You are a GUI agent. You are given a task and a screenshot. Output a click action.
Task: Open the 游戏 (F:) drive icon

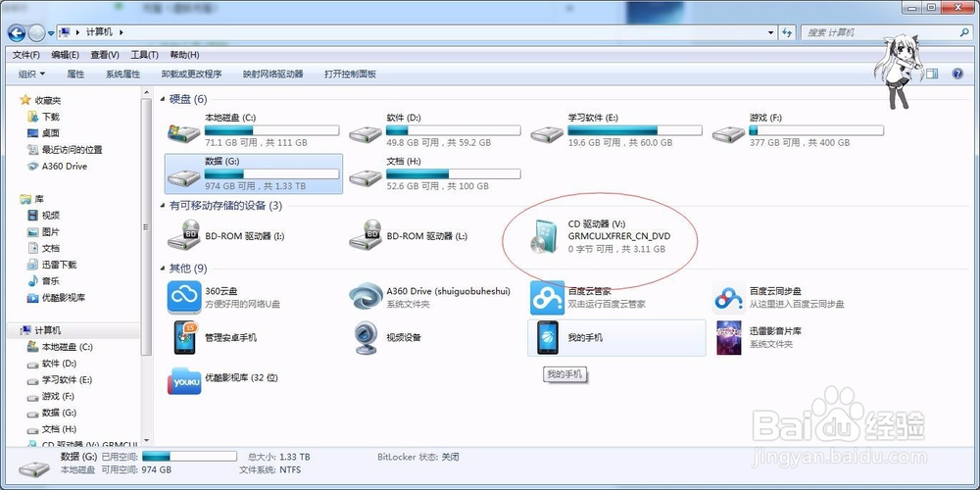click(729, 133)
